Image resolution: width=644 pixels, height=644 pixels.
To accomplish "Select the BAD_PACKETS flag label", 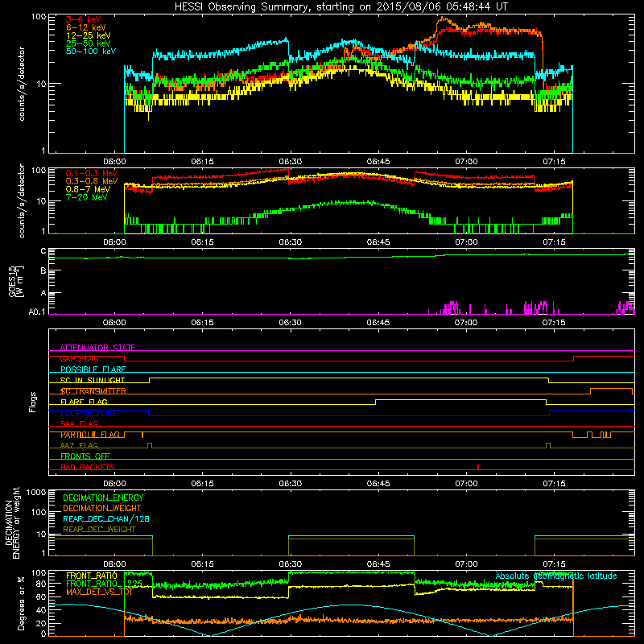I will pos(88,468).
